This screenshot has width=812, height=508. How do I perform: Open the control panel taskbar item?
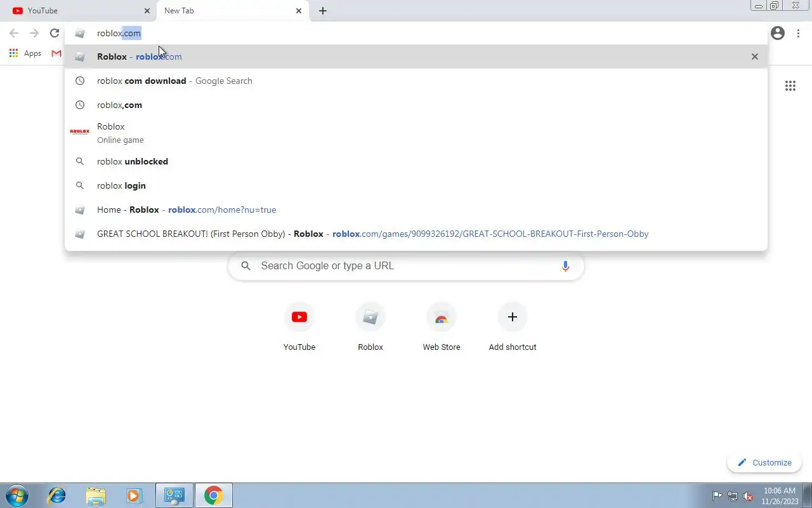click(x=174, y=495)
